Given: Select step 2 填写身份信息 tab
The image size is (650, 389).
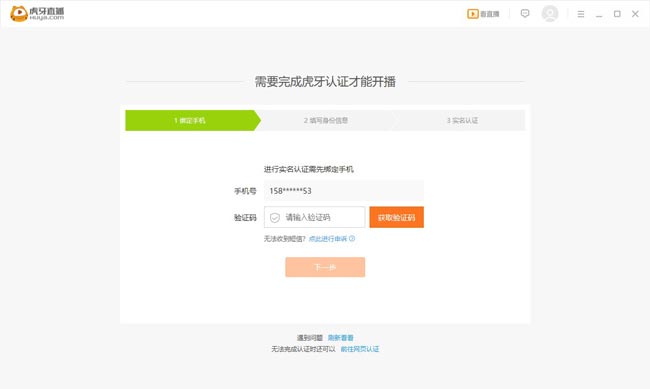Looking at the screenshot, I should point(326,120).
